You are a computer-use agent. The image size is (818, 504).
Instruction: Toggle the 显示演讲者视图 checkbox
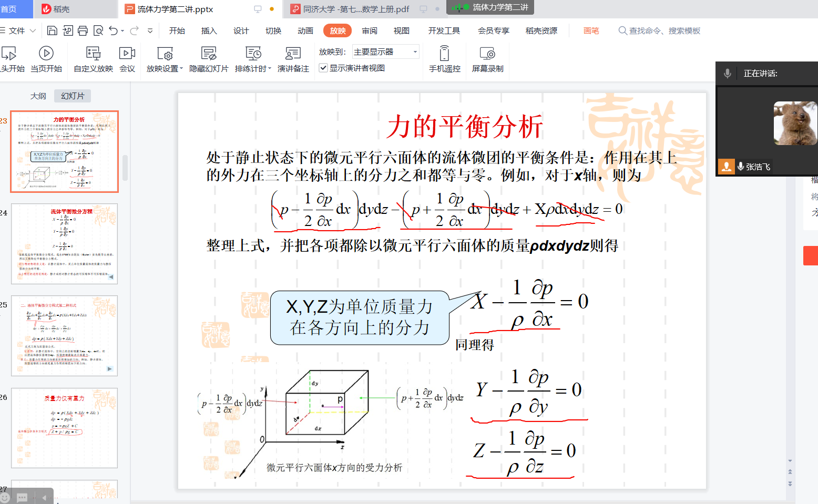click(x=324, y=68)
